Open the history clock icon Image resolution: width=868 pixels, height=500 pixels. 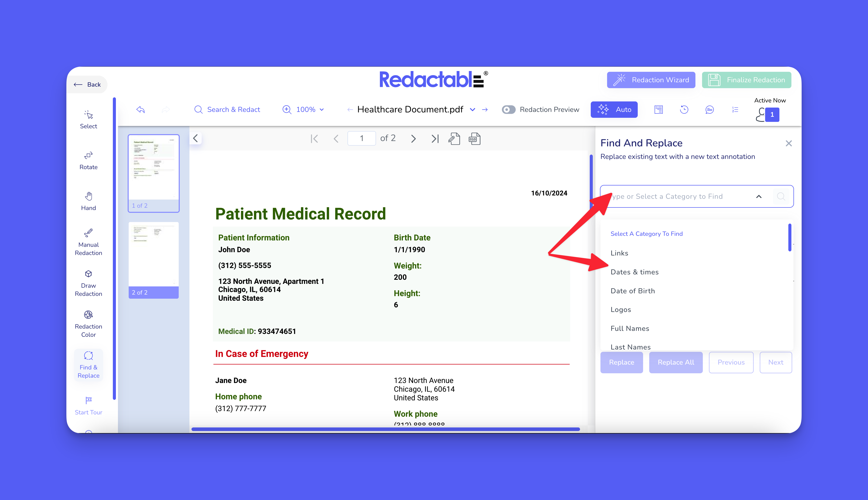(684, 110)
